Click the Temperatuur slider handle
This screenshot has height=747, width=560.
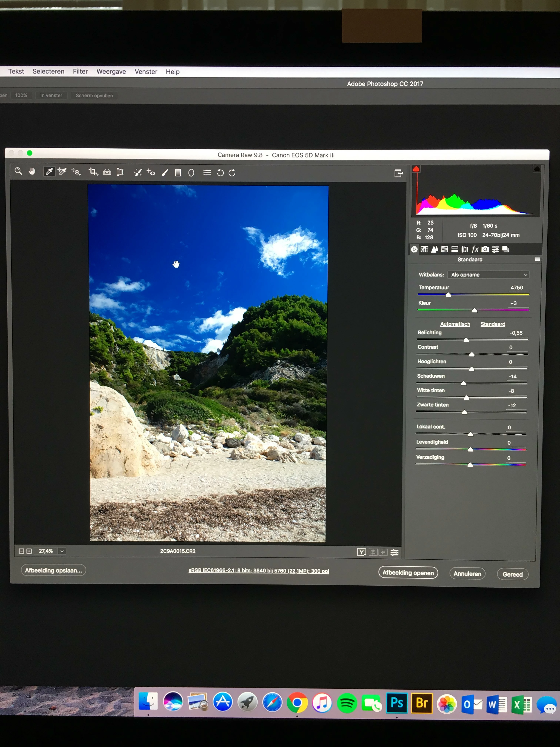click(448, 295)
